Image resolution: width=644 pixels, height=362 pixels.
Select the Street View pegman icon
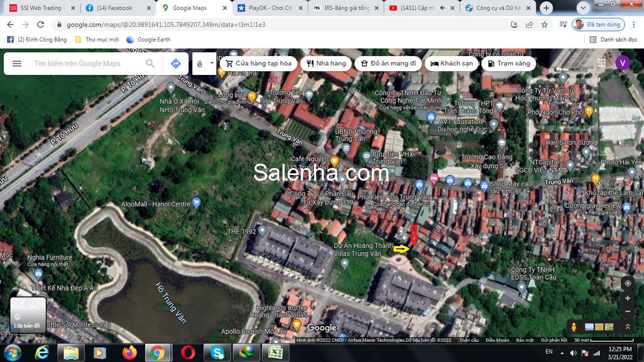pyautogui.click(x=574, y=327)
